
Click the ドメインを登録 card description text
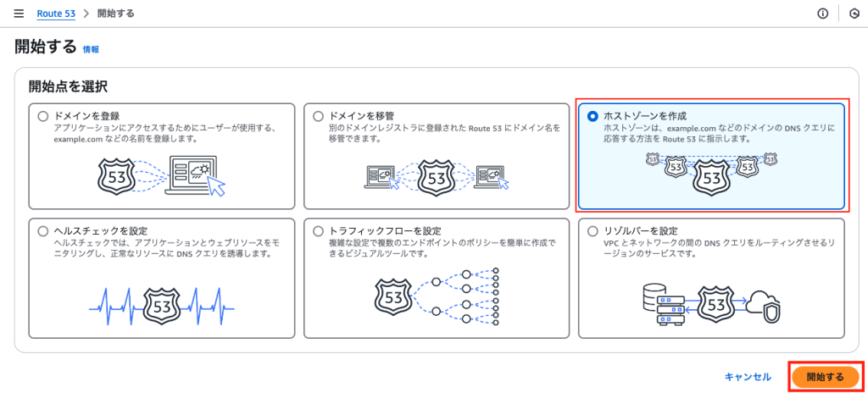pyautogui.click(x=165, y=133)
